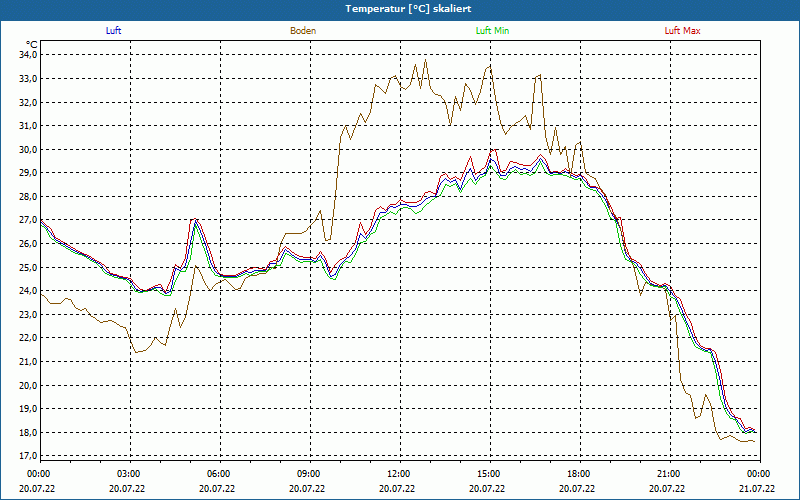Click the 23,0 y-axis label
Image resolution: width=800 pixels, height=500 pixels.
click(28, 315)
